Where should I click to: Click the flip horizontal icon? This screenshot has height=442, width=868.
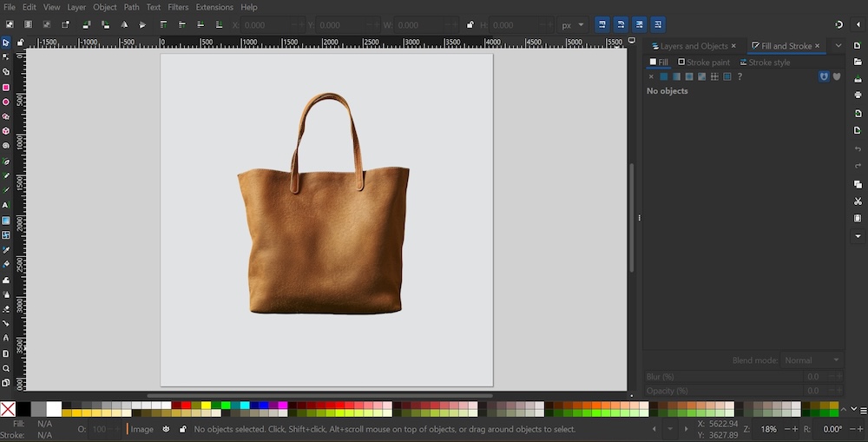pyautogui.click(x=124, y=25)
